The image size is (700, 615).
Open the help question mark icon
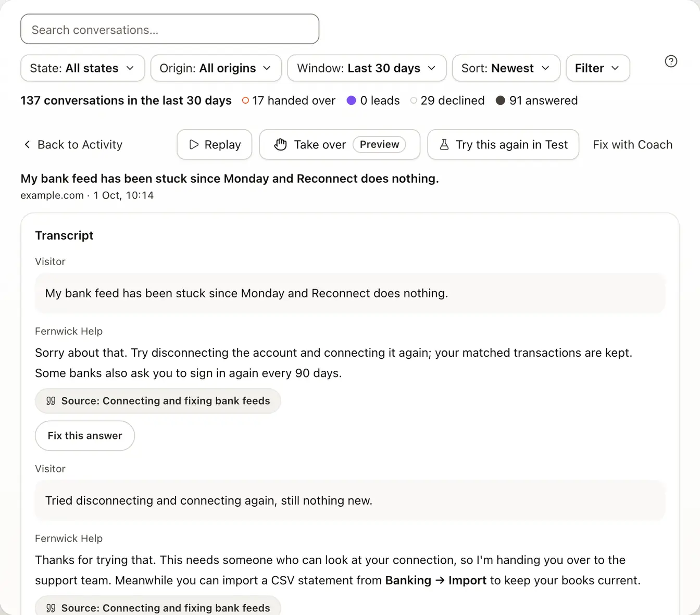click(x=671, y=61)
